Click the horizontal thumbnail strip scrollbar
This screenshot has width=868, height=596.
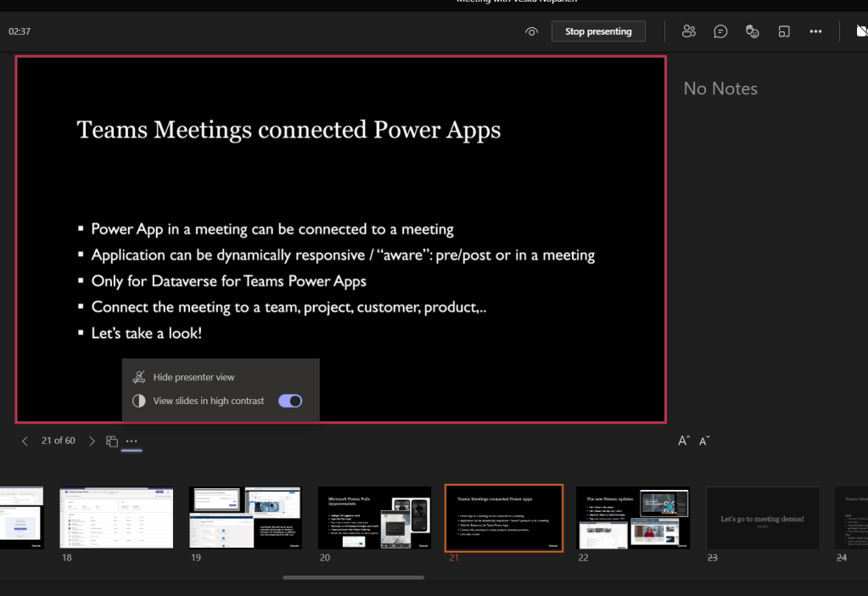click(353, 577)
